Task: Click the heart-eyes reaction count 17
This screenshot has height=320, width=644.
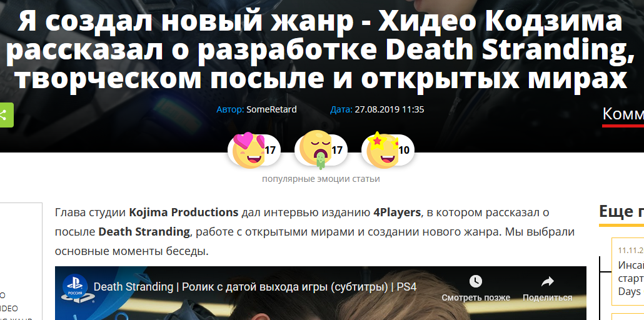Action: [270, 151]
